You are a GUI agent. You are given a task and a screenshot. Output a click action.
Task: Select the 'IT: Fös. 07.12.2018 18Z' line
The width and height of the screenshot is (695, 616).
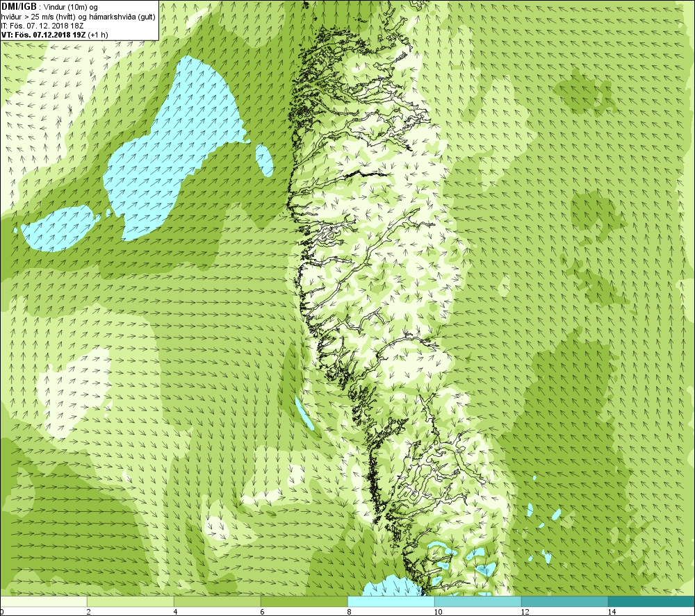click(x=42, y=26)
